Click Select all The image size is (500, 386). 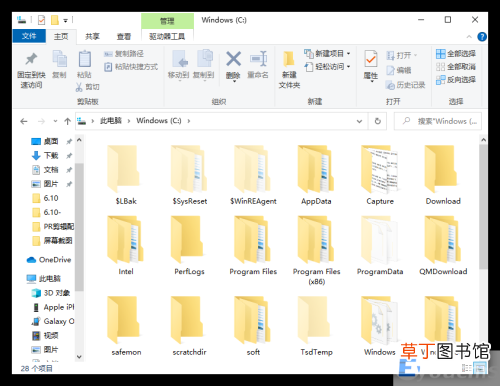[456, 53]
